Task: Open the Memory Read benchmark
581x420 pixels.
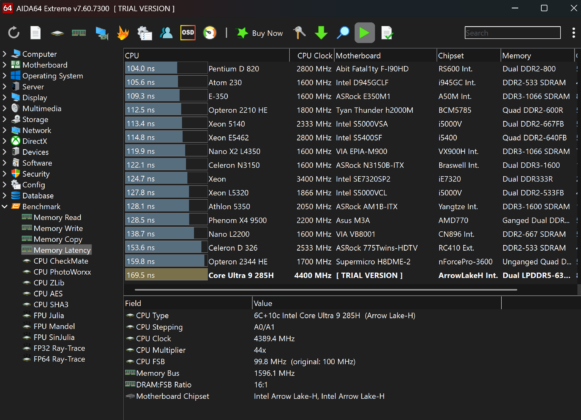Action: [x=57, y=217]
